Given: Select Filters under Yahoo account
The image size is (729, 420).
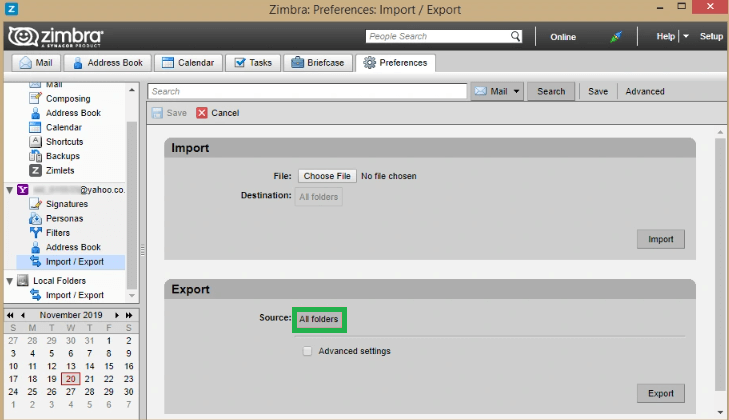Looking at the screenshot, I should pyautogui.click(x=58, y=233).
